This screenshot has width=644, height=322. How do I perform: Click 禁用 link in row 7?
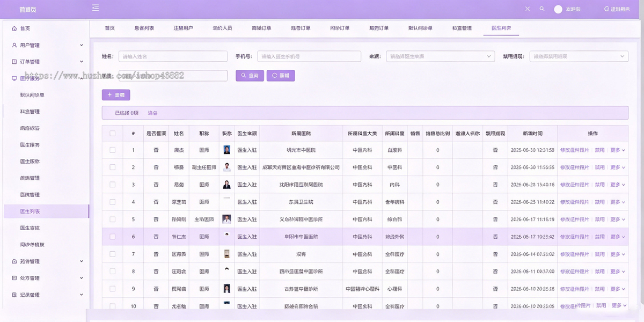(x=599, y=254)
